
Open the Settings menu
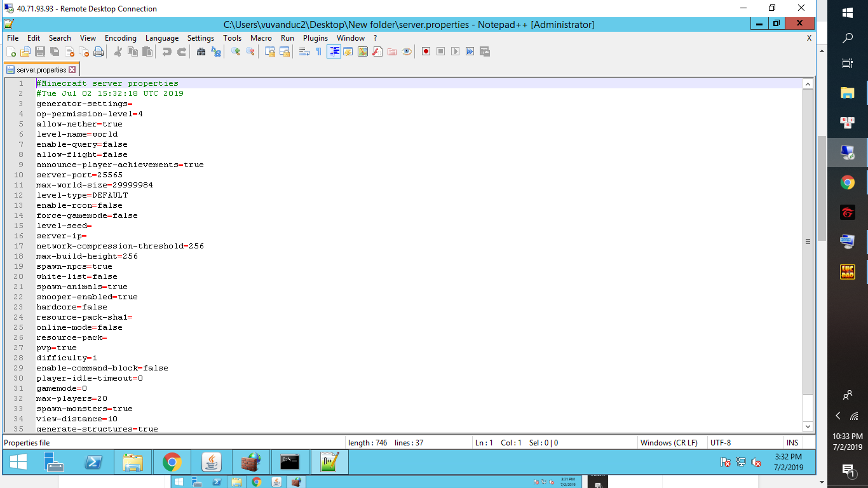coord(201,38)
